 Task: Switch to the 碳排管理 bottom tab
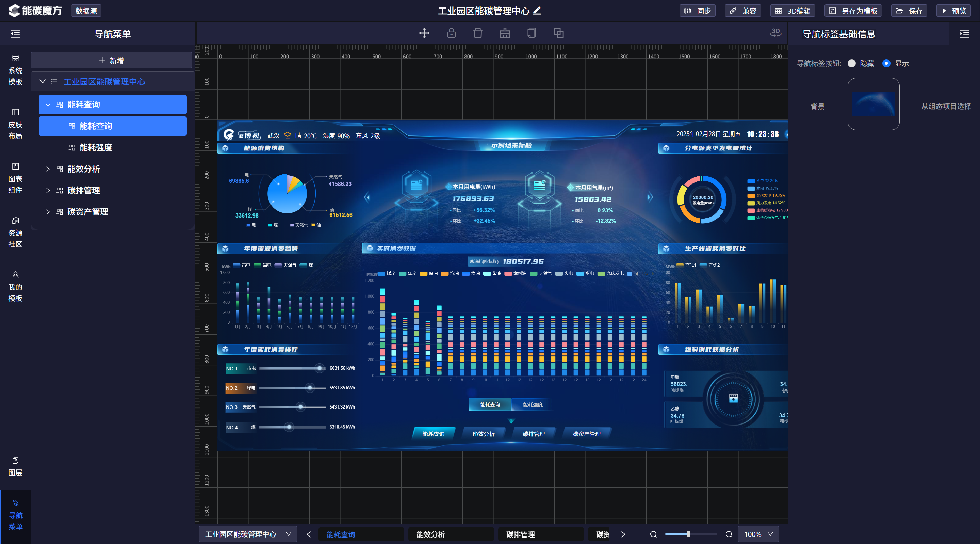pyautogui.click(x=541, y=534)
